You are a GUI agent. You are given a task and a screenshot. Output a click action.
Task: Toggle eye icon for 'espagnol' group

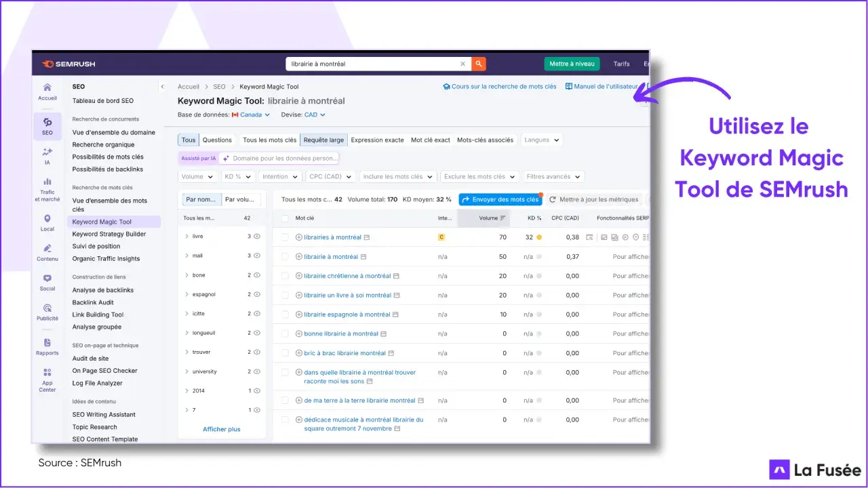coord(257,294)
